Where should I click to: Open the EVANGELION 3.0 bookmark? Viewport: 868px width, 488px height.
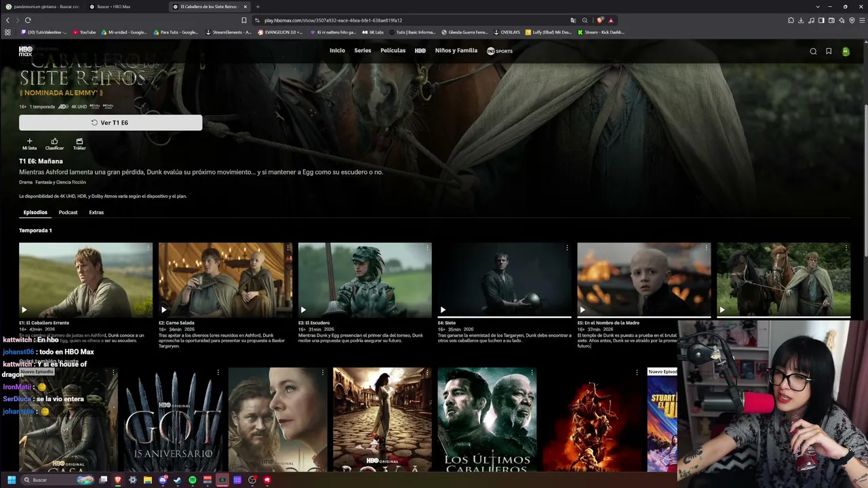(x=280, y=32)
